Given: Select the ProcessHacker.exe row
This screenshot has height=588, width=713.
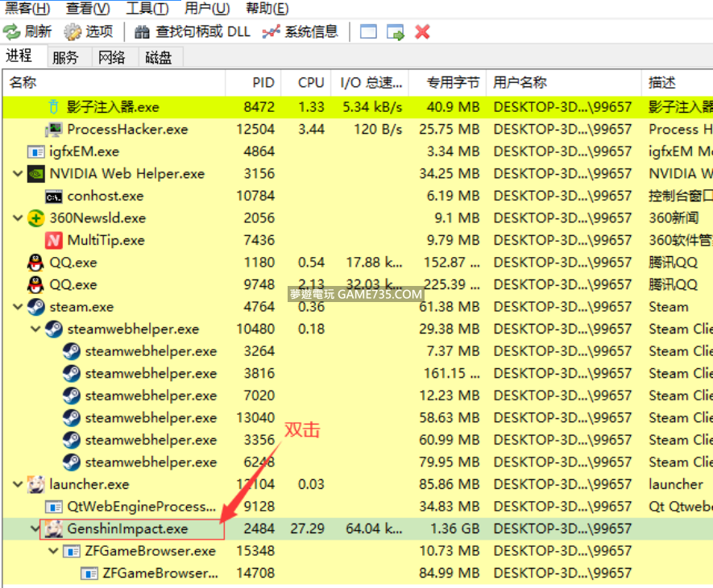Looking at the screenshot, I should point(127,129).
